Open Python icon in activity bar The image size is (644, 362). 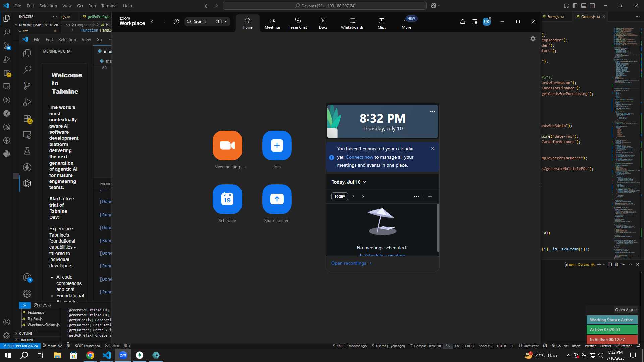[x=6, y=154]
